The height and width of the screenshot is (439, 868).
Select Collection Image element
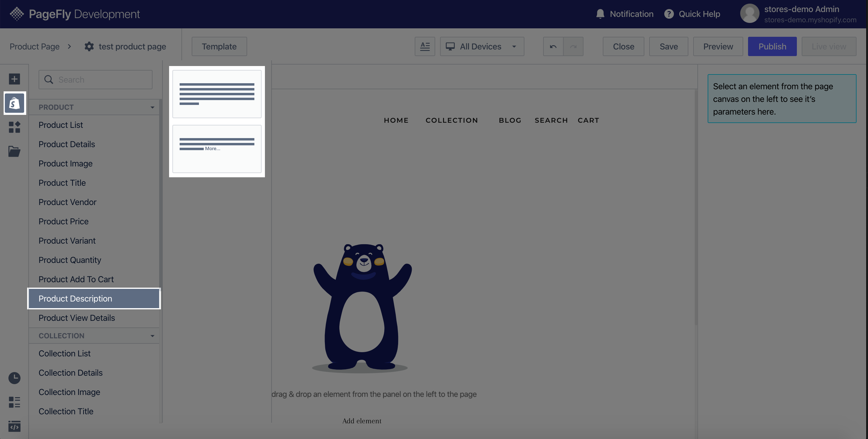click(x=94, y=392)
